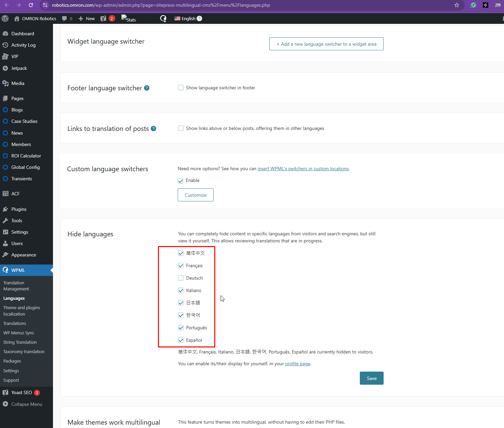
Task: Add a new language switcher to widget area
Action: click(x=326, y=44)
